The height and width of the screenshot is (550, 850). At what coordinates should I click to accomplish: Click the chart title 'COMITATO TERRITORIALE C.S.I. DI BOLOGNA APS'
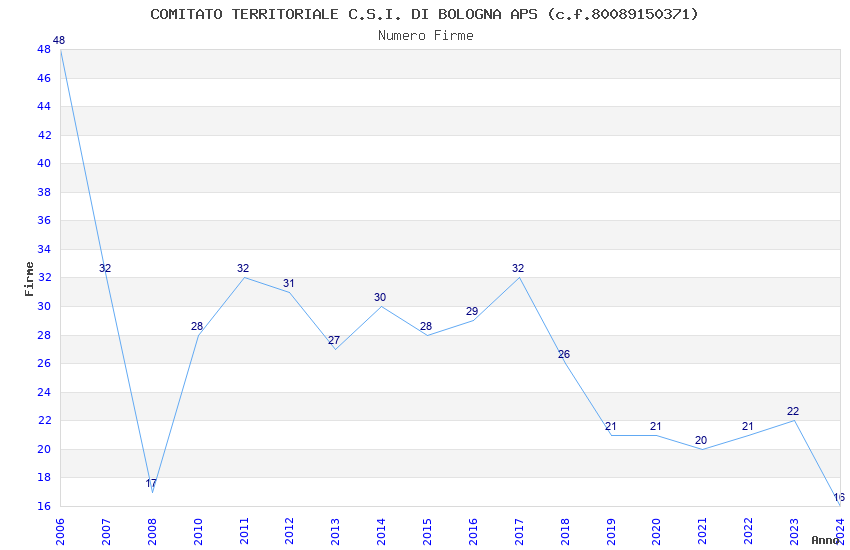tap(344, 14)
